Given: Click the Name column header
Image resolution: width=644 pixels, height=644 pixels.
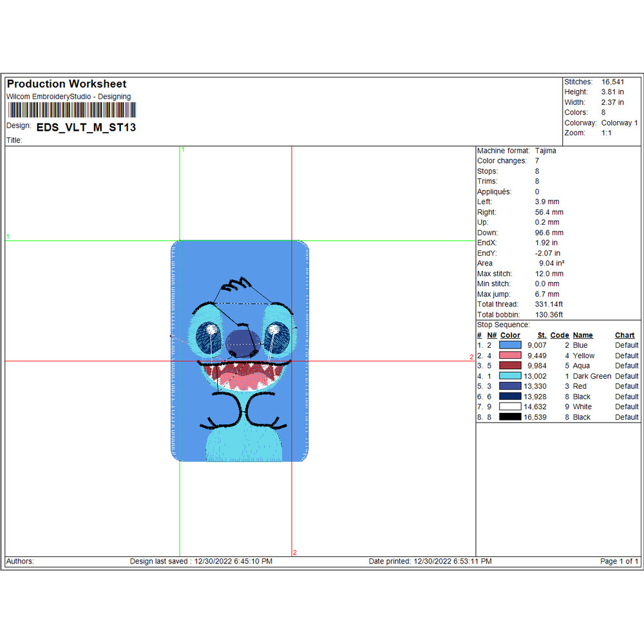Looking at the screenshot, I should pyautogui.click(x=582, y=335).
